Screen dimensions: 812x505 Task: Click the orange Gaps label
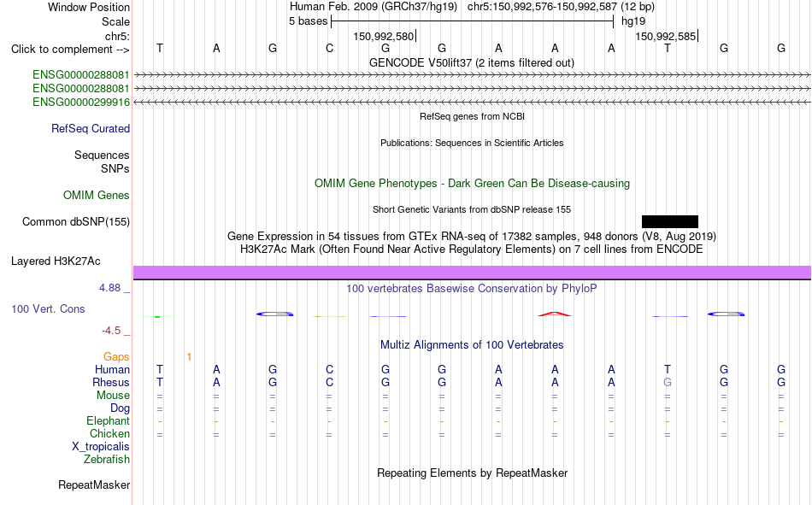pyautogui.click(x=116, y=356)
